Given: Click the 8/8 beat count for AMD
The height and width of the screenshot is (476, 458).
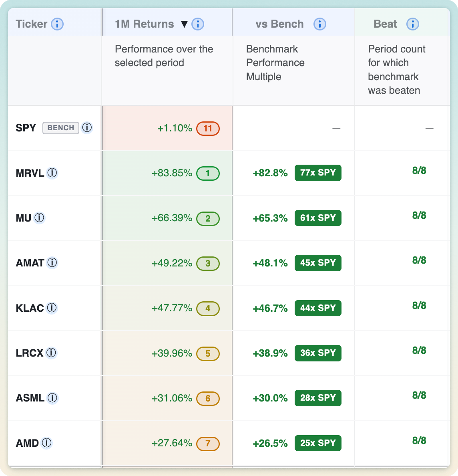Looking at the screenshot, I should tap(419, 440).
